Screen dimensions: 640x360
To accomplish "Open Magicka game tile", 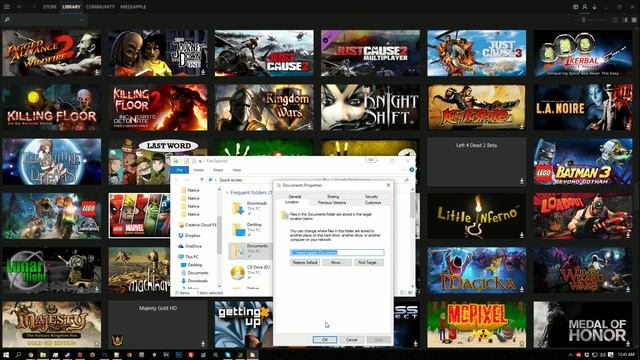I will click(476, 270).
